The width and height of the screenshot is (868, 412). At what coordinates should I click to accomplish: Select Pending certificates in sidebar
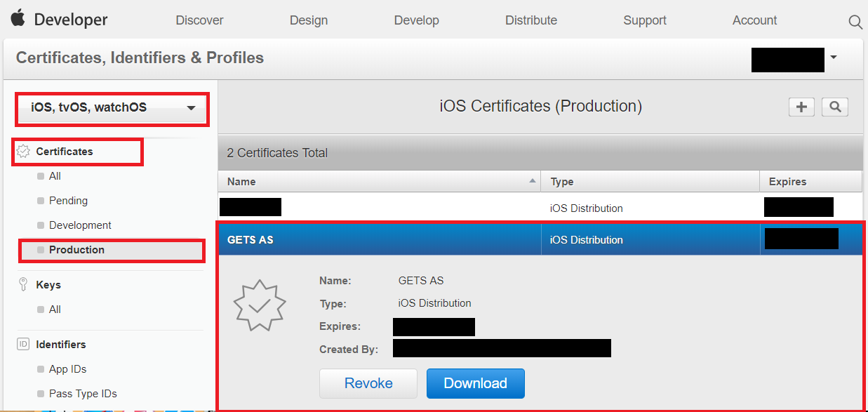(68, 201)
